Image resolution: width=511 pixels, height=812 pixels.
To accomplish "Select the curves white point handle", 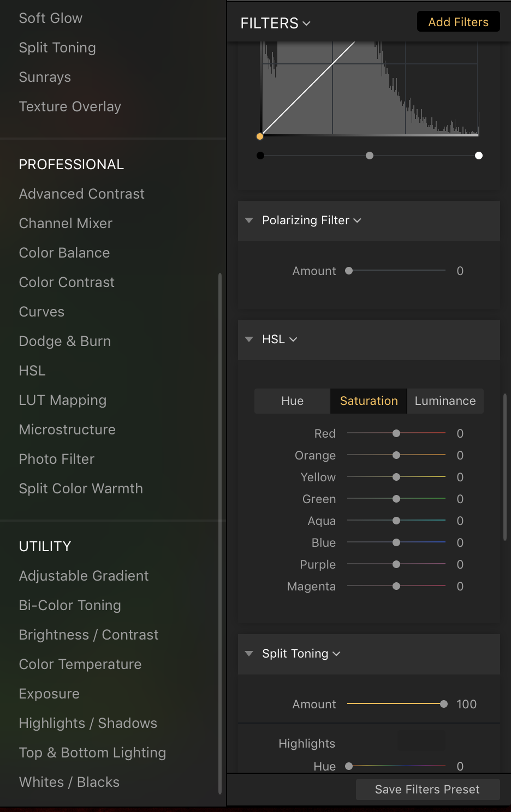I will (479, 156).
